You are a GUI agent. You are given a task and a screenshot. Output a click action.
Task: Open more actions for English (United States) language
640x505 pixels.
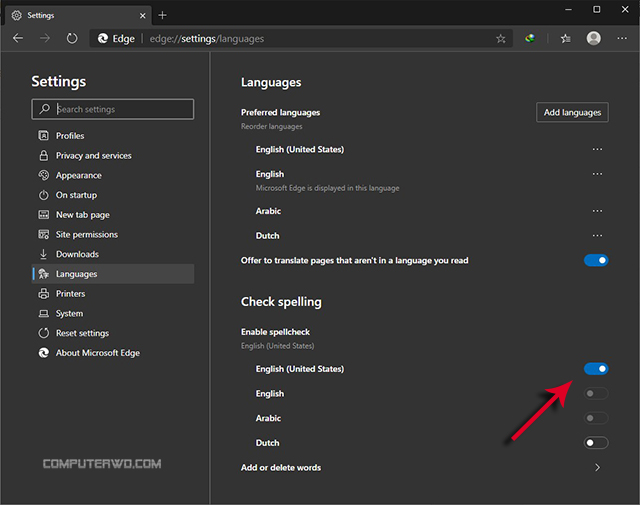point(597,149)
